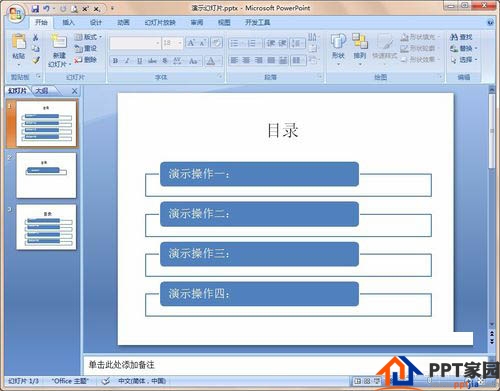The image size is (500, 391).
Task: Switch to the 幻灯片放映 ribbon tab
Action: tap(160, 22)
